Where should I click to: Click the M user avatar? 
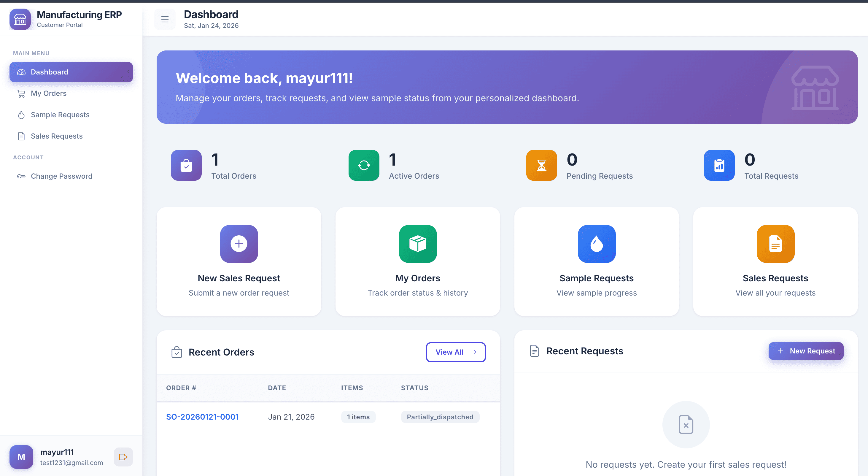(x=21, y=457)
